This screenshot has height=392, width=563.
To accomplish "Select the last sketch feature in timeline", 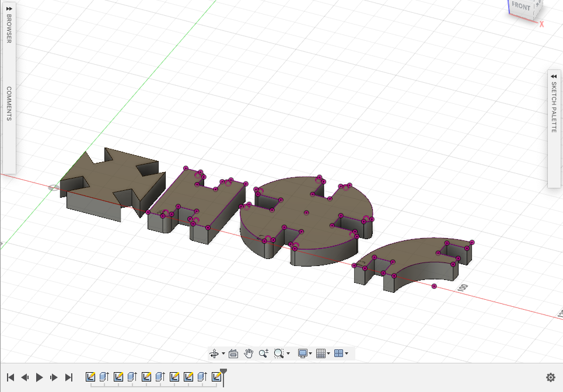I will click(216, 377).
